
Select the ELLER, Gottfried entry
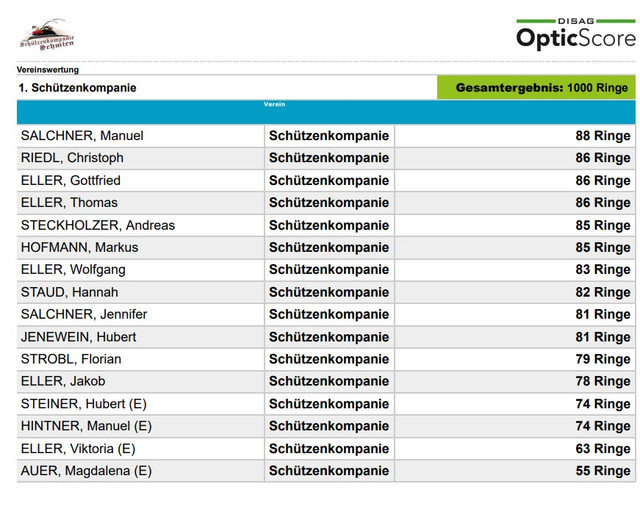(x=71, y=180)
